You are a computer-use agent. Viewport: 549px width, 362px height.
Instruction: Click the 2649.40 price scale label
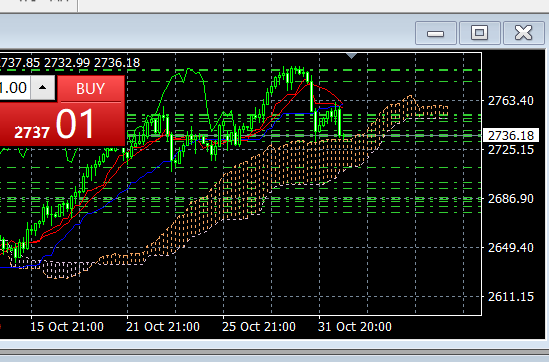point(510,248)
